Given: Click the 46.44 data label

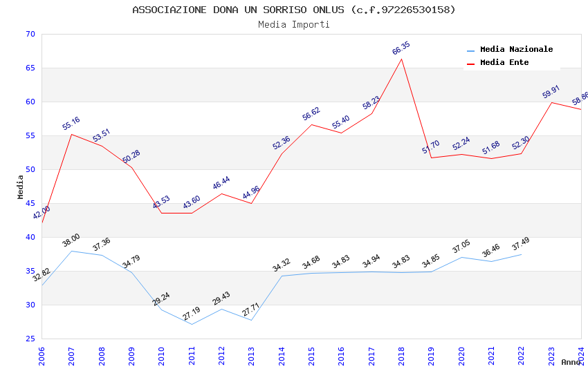Looking at the screenshot, I should click(x=221, y=182).
